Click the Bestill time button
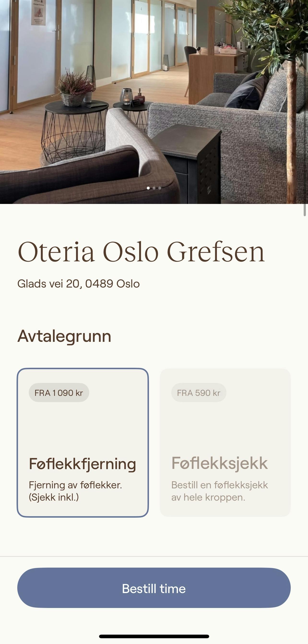The image size is (308, 644). coord(154,589)
